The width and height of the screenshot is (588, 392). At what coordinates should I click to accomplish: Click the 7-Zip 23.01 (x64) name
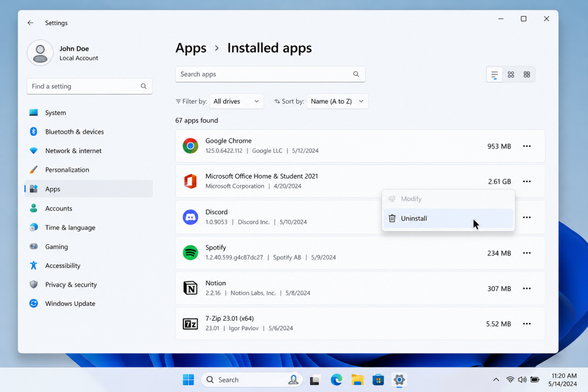tap(230, 318)
